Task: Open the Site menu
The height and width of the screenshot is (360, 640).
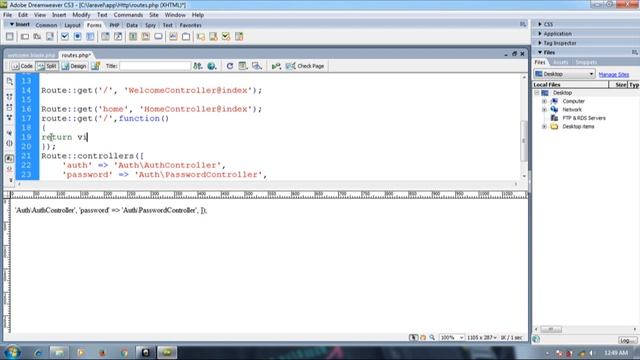Action: [153, 15]
